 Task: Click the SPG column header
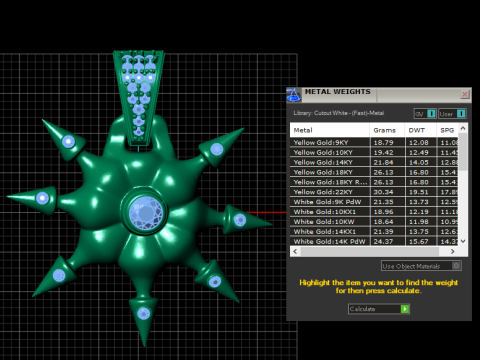[447, 130]
